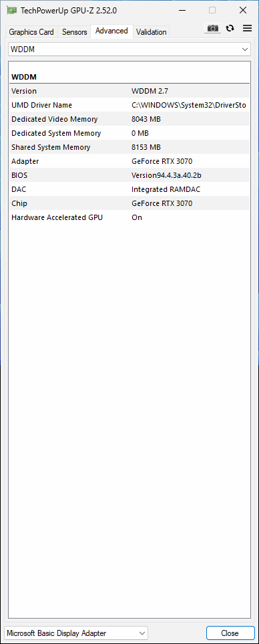
Task: Switch to the Graphics Card tab
Action: (x=31, y=31)
